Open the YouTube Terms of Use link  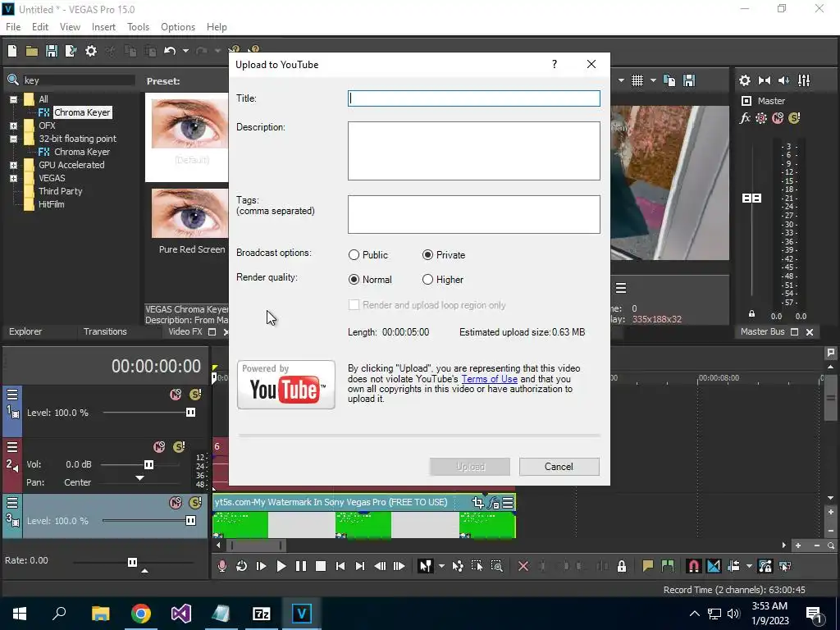click(489, 379)
